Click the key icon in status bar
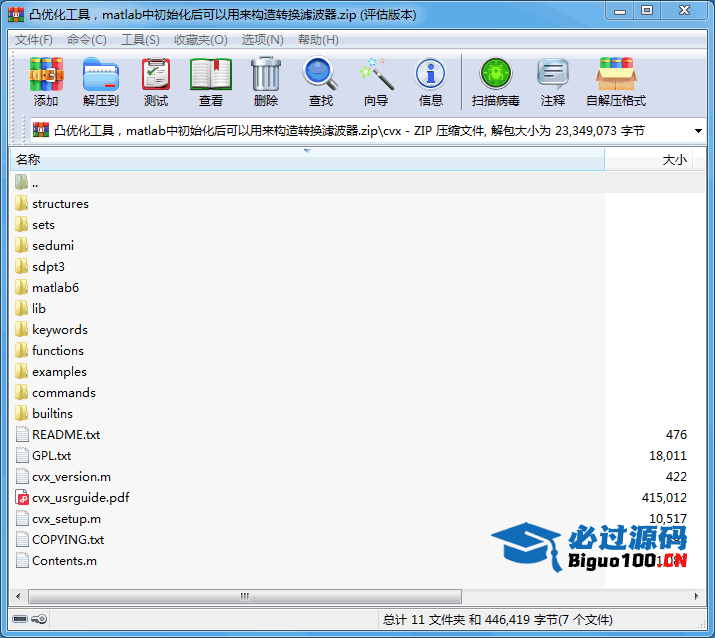 (39, 619)
